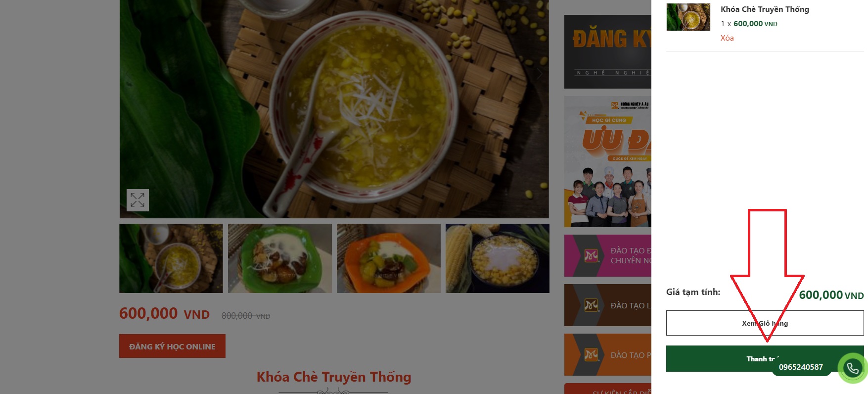Open the cart item thumbnail image
This screenshot has width=868, height=394.
tap(688, 17)
